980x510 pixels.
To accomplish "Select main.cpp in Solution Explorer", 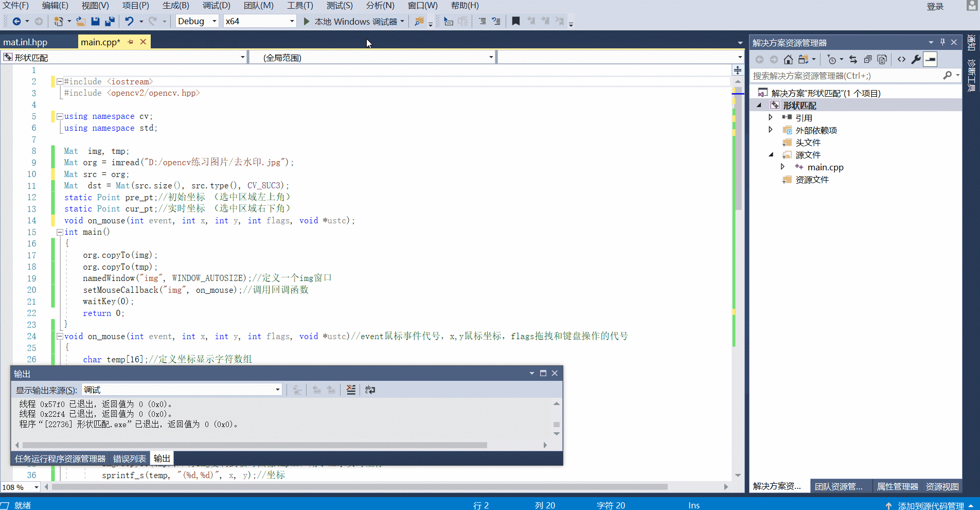I will [825, 167].
